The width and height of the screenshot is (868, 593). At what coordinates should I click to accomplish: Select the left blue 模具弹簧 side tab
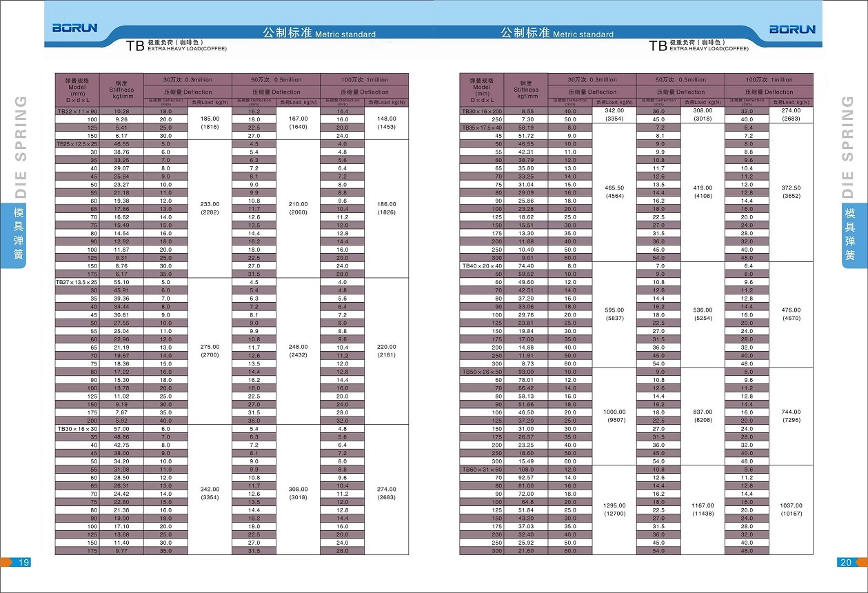pyautogui.click(x=19, y=235)
